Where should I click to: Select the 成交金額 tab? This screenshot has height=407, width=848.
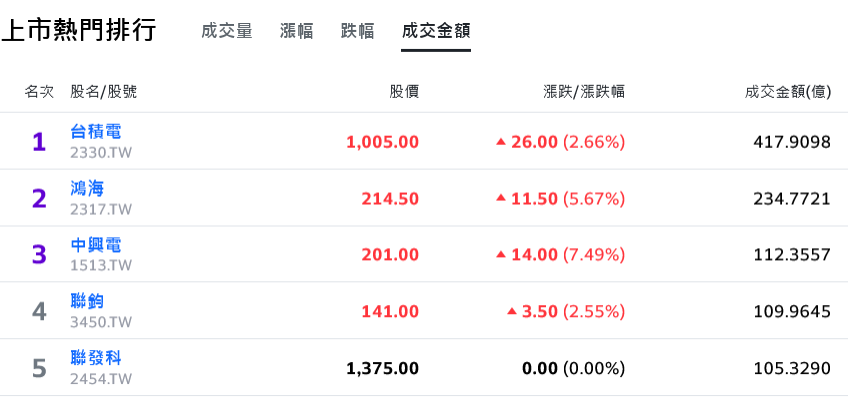(x=436, y=31)
